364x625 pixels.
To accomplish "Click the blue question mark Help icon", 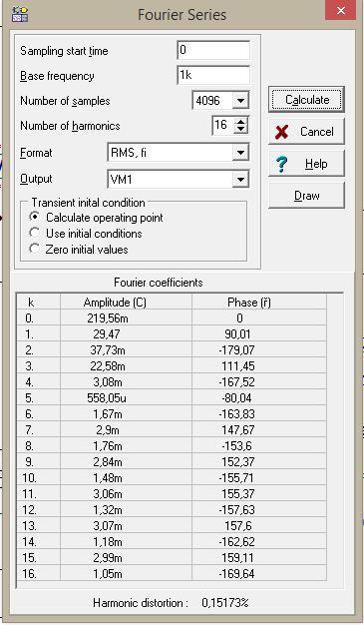I will click(282, 164).
